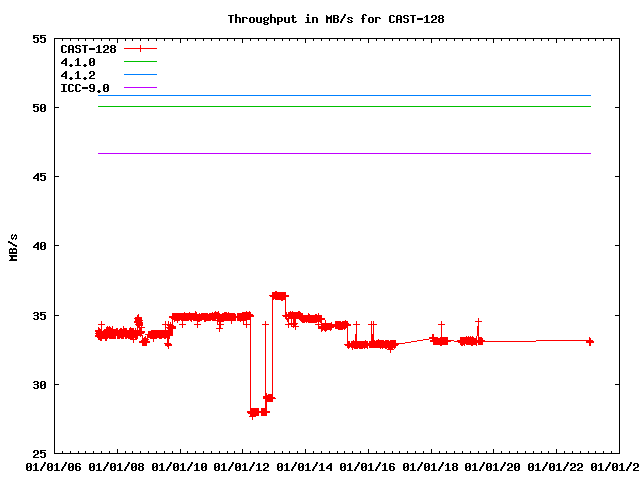Screen dimensions: 640x480
Task: Click the red CAST-128 legend line sample
Action: click(140, 48)
